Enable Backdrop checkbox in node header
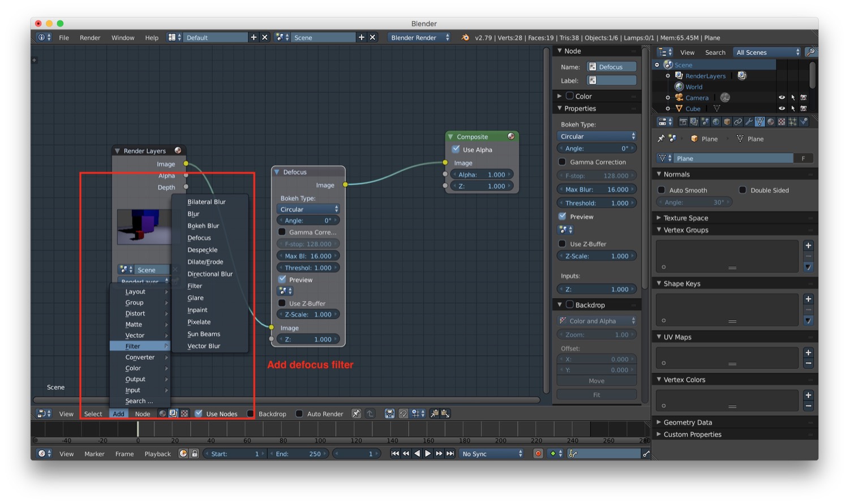This screenshot has width=849, height=504. click(251, 413)
